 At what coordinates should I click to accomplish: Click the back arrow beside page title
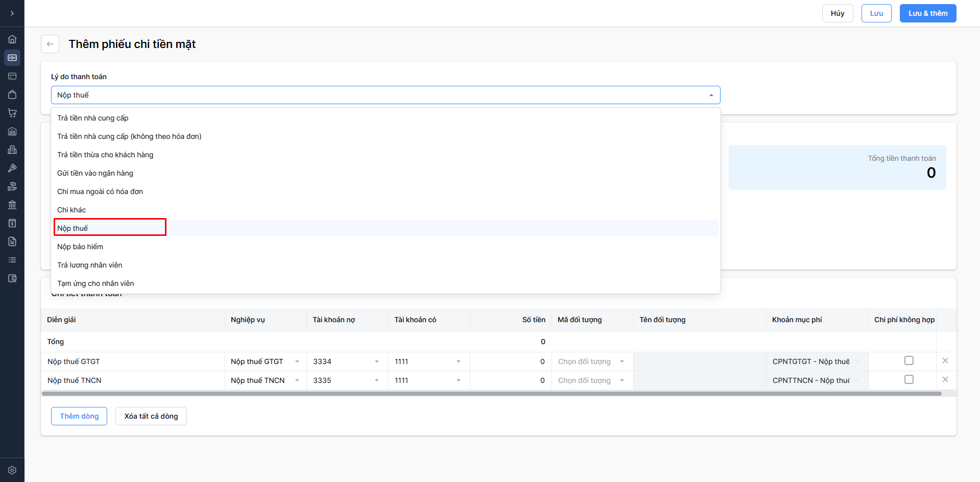tap(50, 44)
